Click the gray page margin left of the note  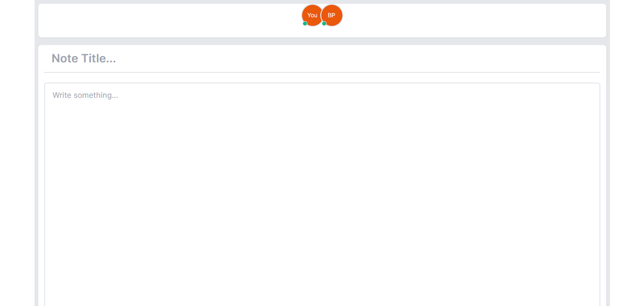[36, 168]
